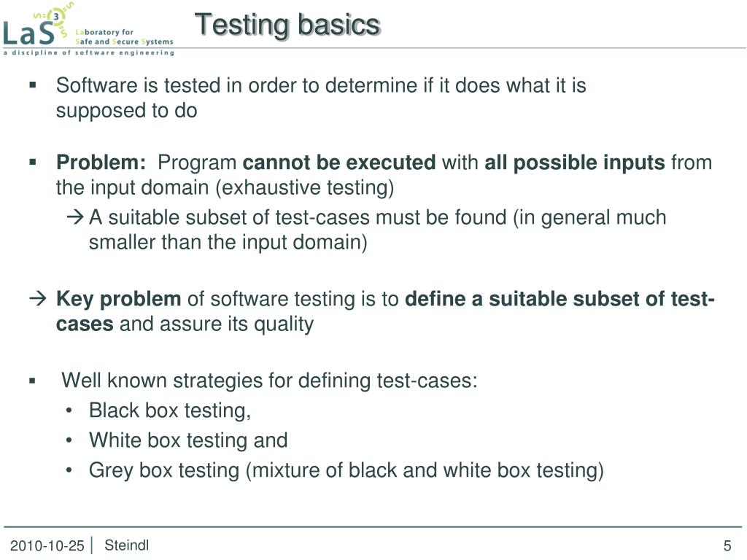Click 'a discipline of software engineering' tagline
Screen dimensions: 747x560
(88, 52)
